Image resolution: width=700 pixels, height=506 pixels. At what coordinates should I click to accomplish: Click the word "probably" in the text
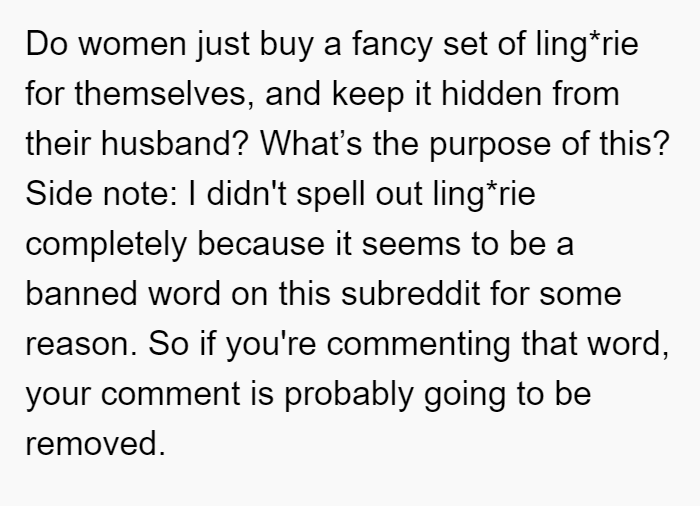tap(349, 394)
